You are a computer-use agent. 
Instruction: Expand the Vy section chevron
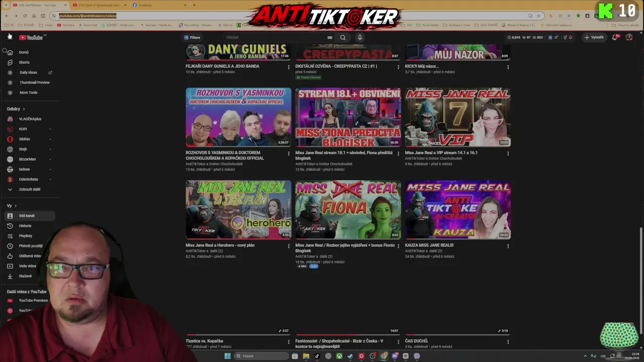(x=16, y=206)
